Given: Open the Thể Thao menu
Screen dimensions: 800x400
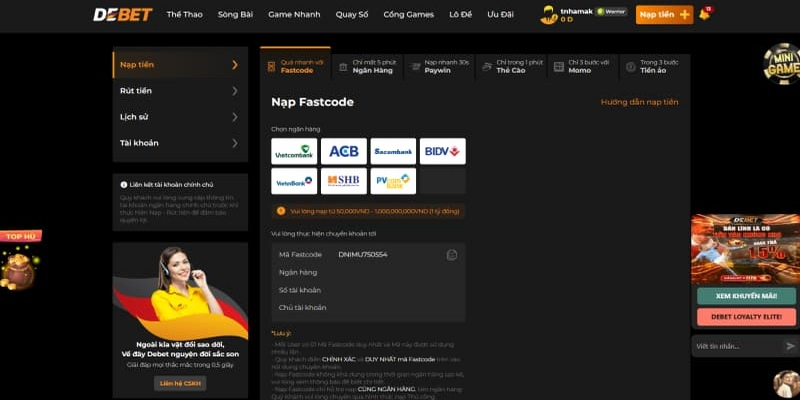Looking at the screenshot, I should 184,14.
